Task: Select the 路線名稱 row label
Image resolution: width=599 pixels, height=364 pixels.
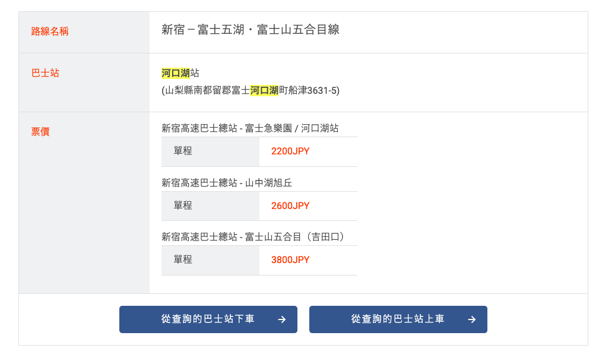Action: tap(50, 31)
